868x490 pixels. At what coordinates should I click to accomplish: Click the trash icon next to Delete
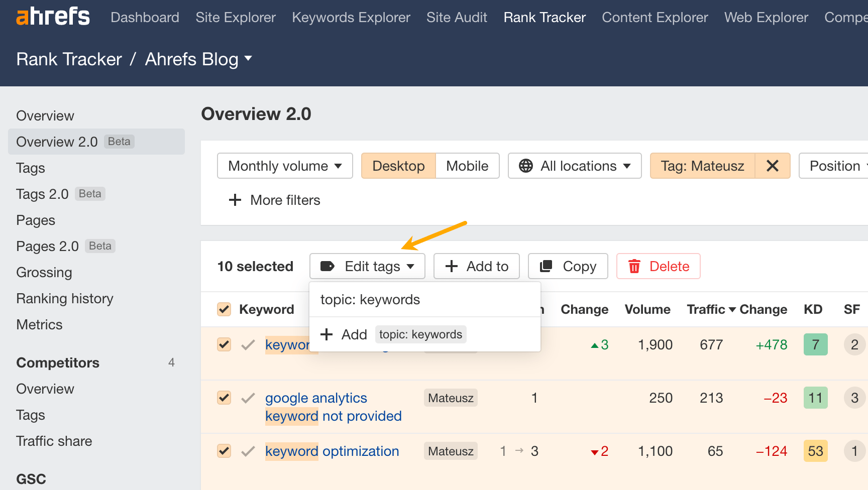[635, 266]
